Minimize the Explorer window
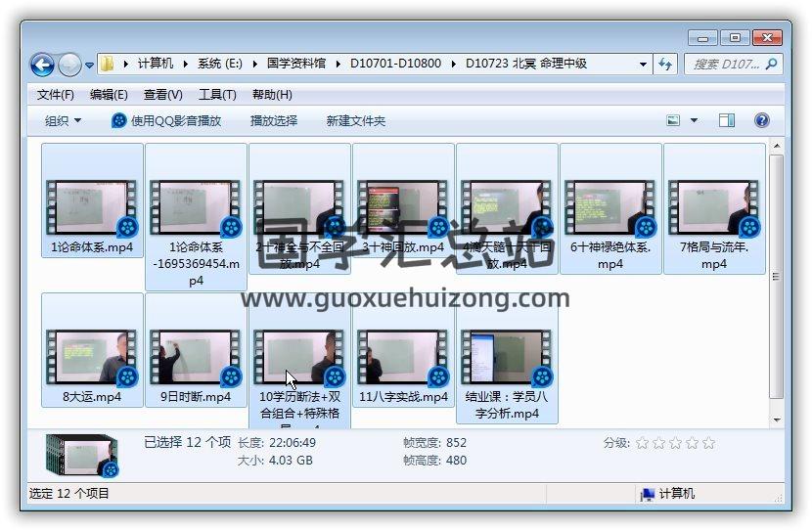The image size is (812, 531). pos(702,38)
